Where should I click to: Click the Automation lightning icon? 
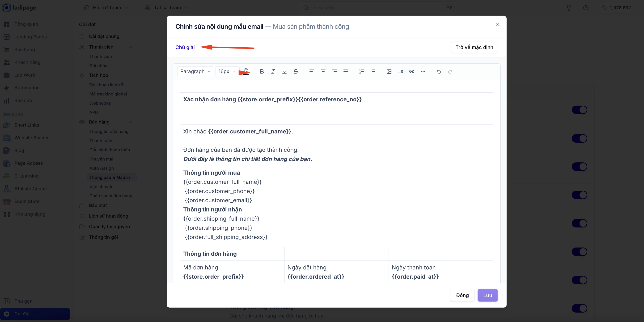coord(7,88)
